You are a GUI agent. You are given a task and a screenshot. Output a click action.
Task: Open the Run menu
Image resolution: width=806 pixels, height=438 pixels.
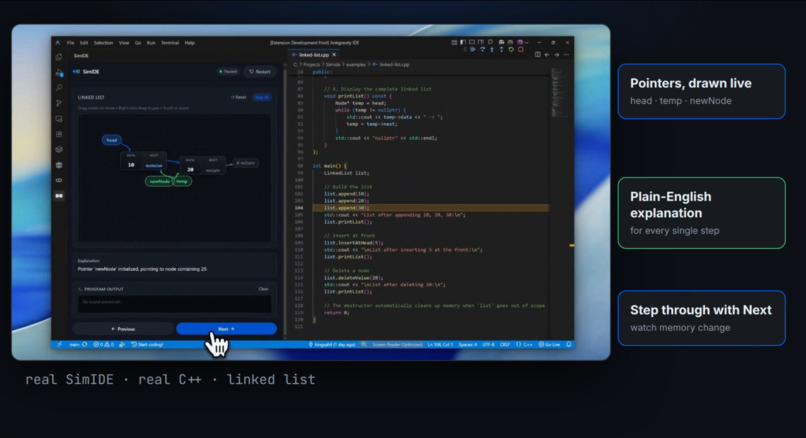point(151,43)
